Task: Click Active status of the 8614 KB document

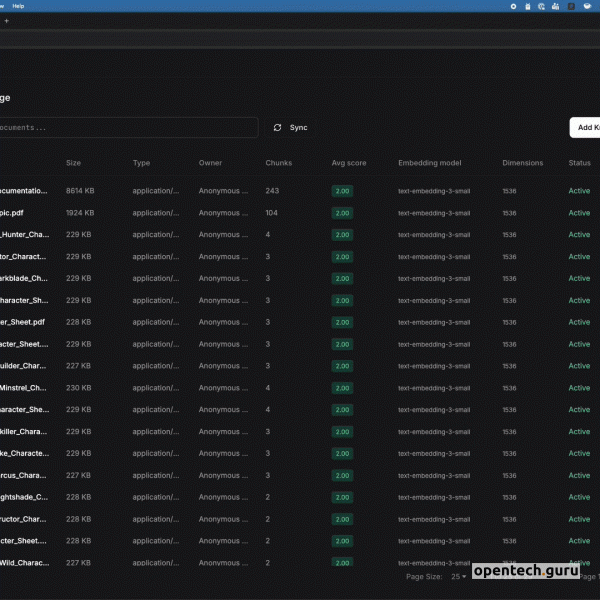Action: click(579, 191)
